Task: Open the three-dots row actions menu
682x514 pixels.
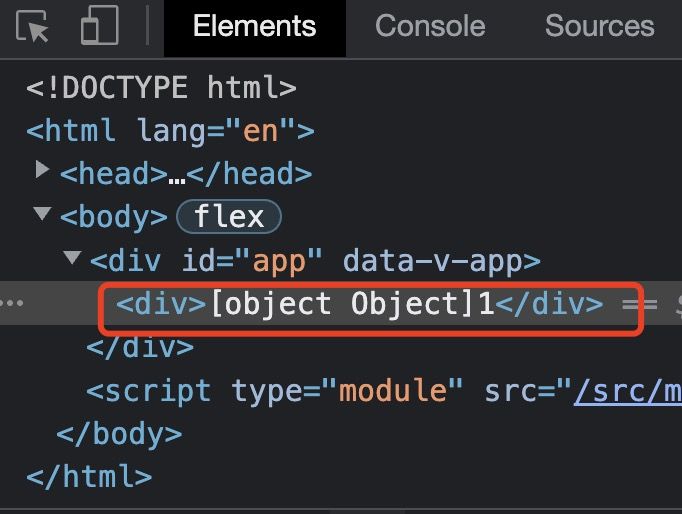Action: [12, 303]
